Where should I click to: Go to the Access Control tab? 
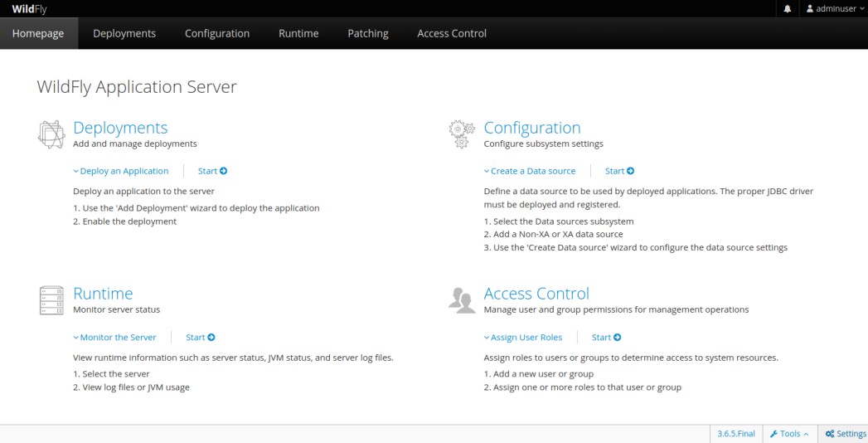click(x=452, y=33)
